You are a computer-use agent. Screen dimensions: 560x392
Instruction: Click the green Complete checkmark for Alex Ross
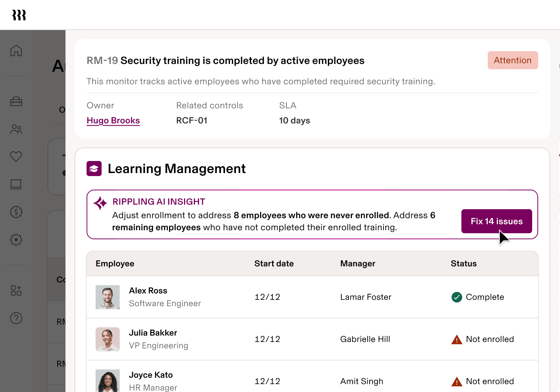coord(457,297)
